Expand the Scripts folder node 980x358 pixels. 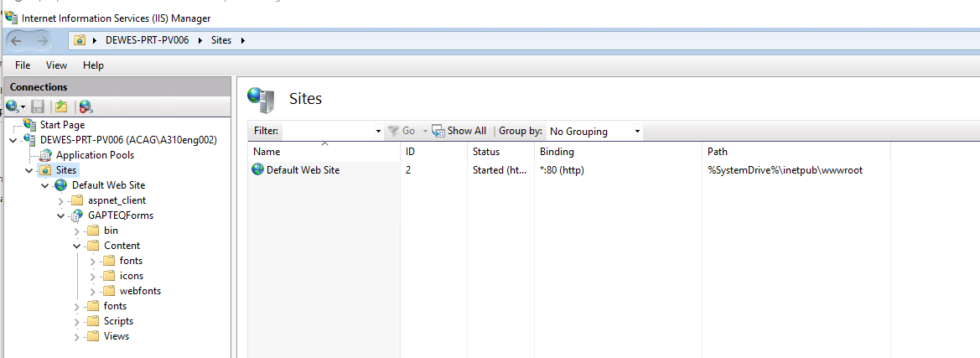pyautogui.click(x=77, y=321)
